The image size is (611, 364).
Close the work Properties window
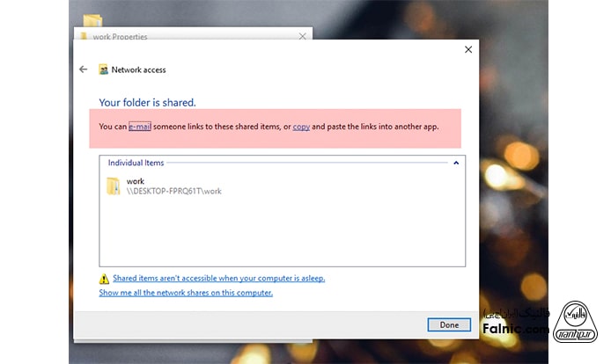(303, 37)
